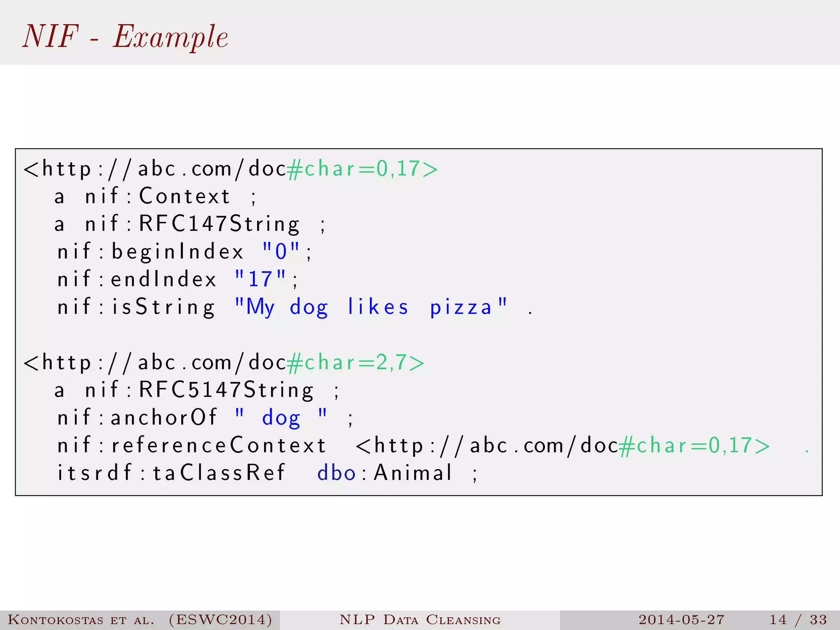
Task: Click the first URI line ending '#char=0,17>'
Action: click(231, 169)
